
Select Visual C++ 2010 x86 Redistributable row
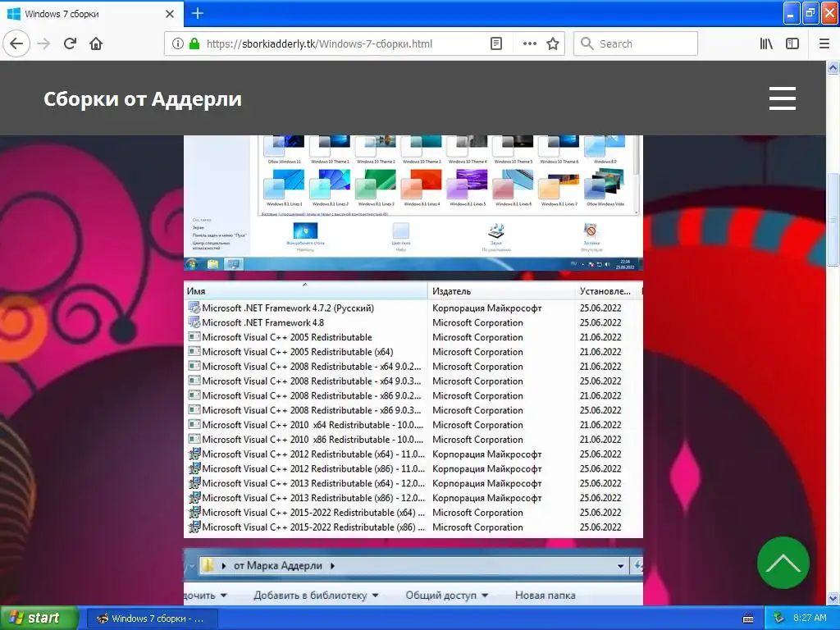tap(413, 440)
